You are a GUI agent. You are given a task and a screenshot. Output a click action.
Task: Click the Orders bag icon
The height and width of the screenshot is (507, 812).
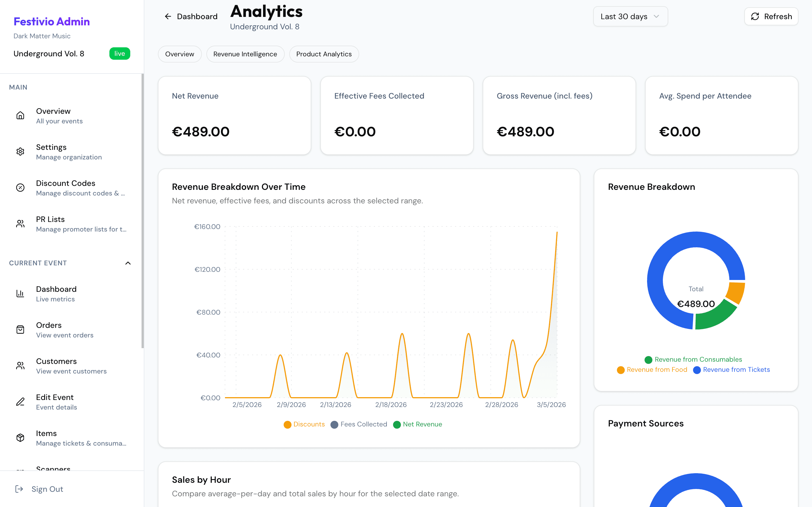pyautogui.click(x=20, y=329)
